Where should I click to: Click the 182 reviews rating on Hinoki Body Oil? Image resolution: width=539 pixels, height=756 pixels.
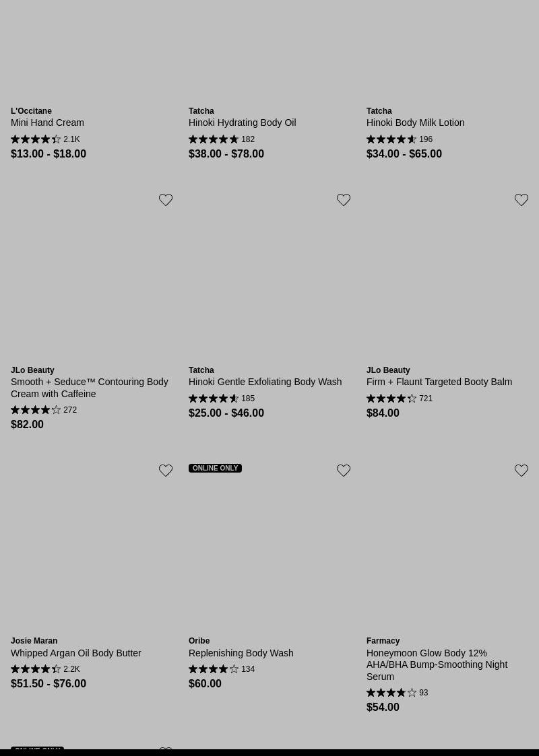(222, 139)
